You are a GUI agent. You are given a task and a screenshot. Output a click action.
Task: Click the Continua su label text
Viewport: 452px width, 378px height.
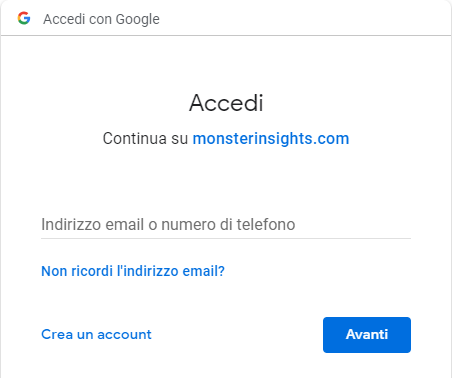pyautogui.click(x=145, y=138)
